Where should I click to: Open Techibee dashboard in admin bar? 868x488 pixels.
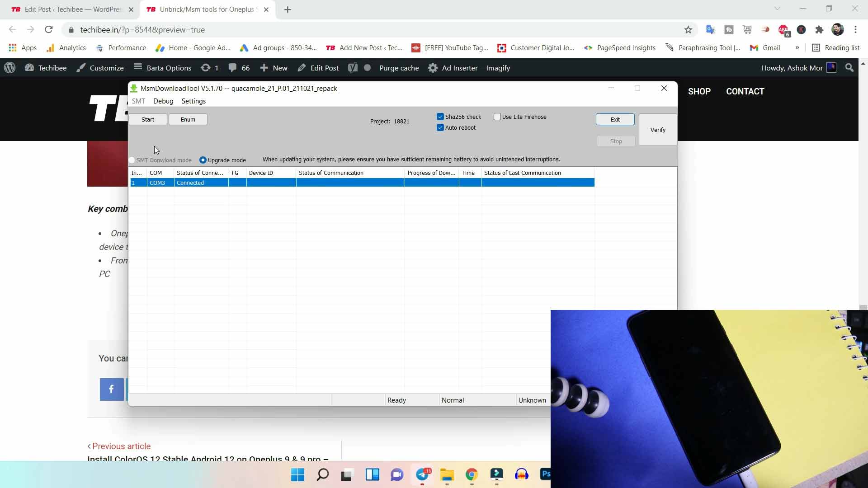[46, 68]
